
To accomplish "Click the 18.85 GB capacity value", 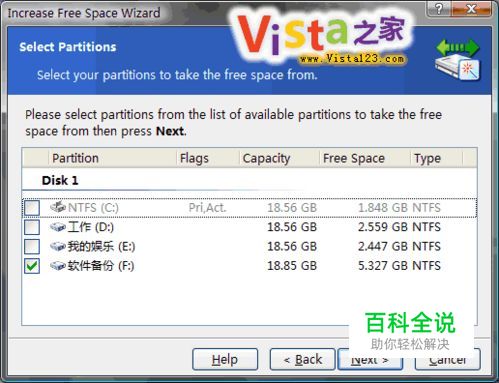I will click(292, 266).
